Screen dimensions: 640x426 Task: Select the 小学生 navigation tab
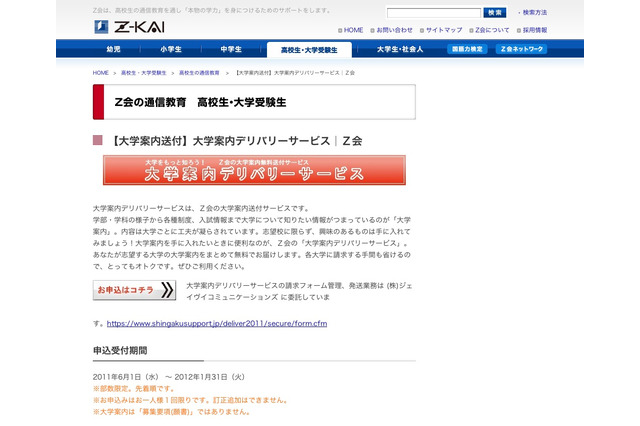[x=171, y=49]
